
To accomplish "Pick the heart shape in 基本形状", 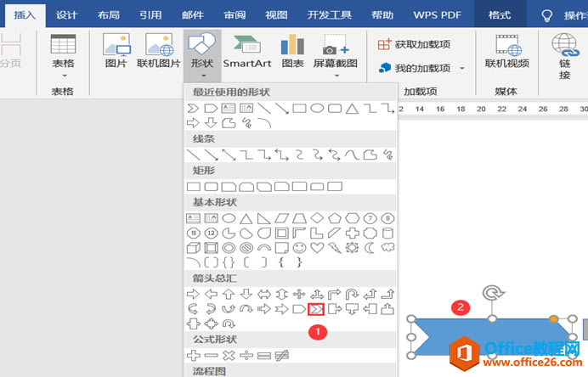I will (317, 248).
